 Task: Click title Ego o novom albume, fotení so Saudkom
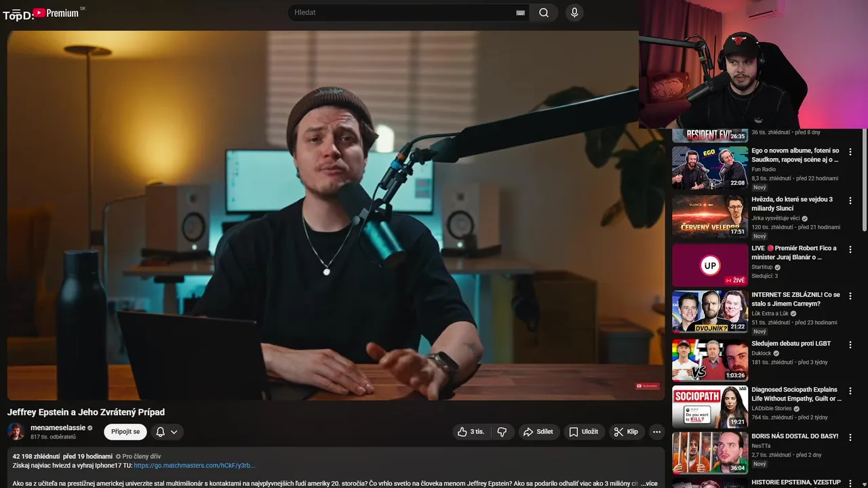point(795,155)
